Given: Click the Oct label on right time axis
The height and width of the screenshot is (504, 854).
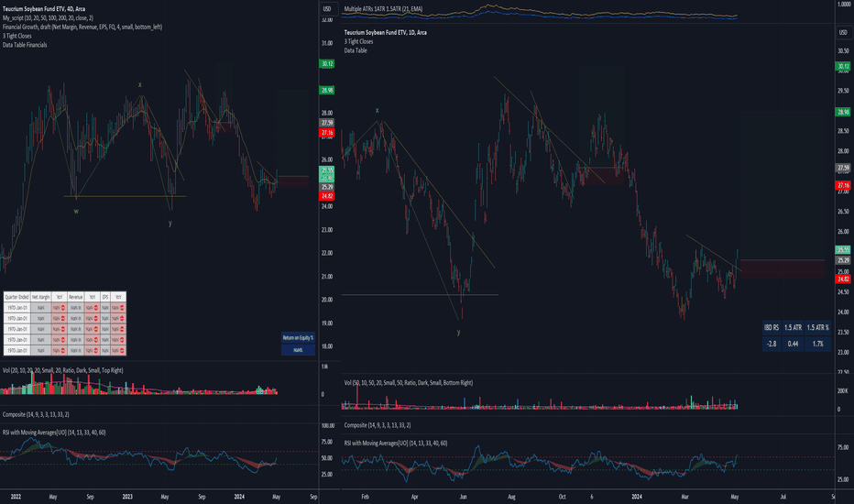Looking at the screenshot, I should 562,497.
